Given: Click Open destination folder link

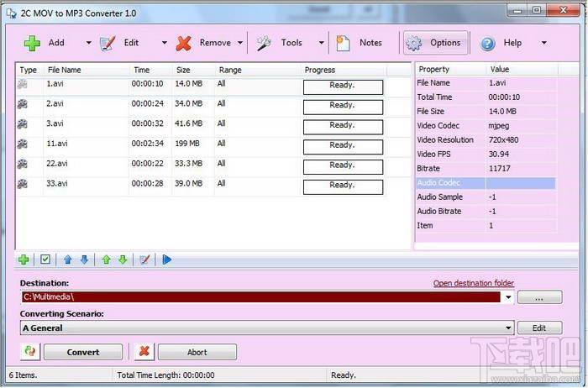Looking at the screenshot, I should coord(473,283).
